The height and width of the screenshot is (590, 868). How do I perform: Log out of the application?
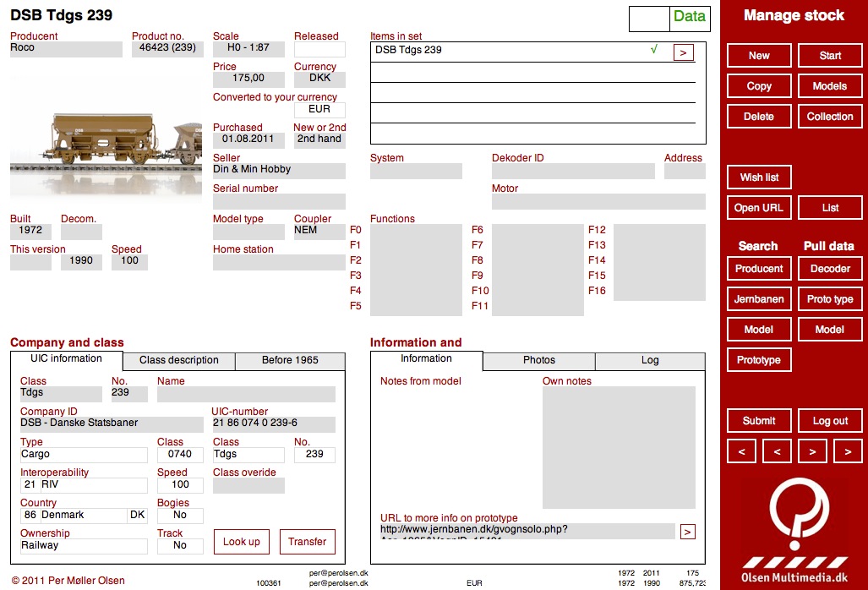830,421
